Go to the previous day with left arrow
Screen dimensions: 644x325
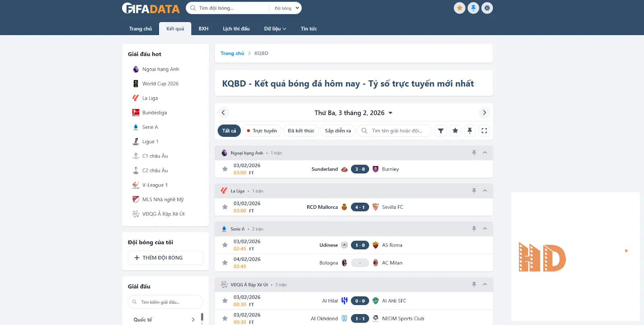(x=223, y=113)
